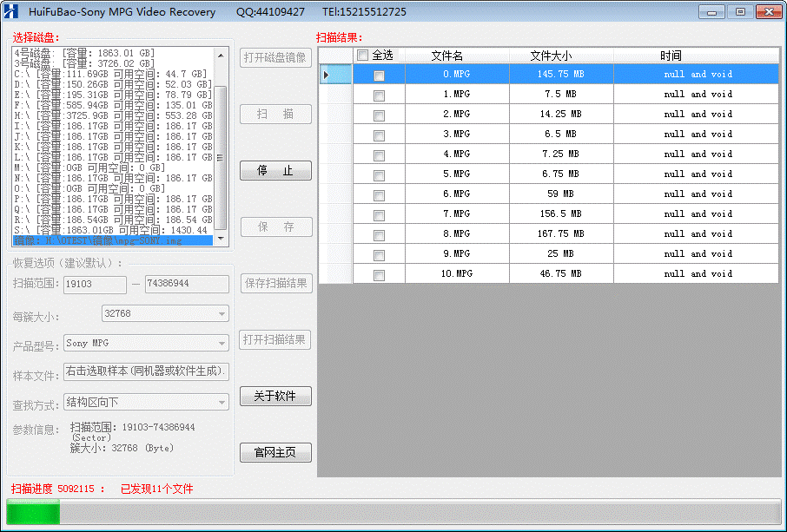The image size is (787, 532).
Task: Click the row pointer arrow beside 0.MPG
Action: pos(327,75)
